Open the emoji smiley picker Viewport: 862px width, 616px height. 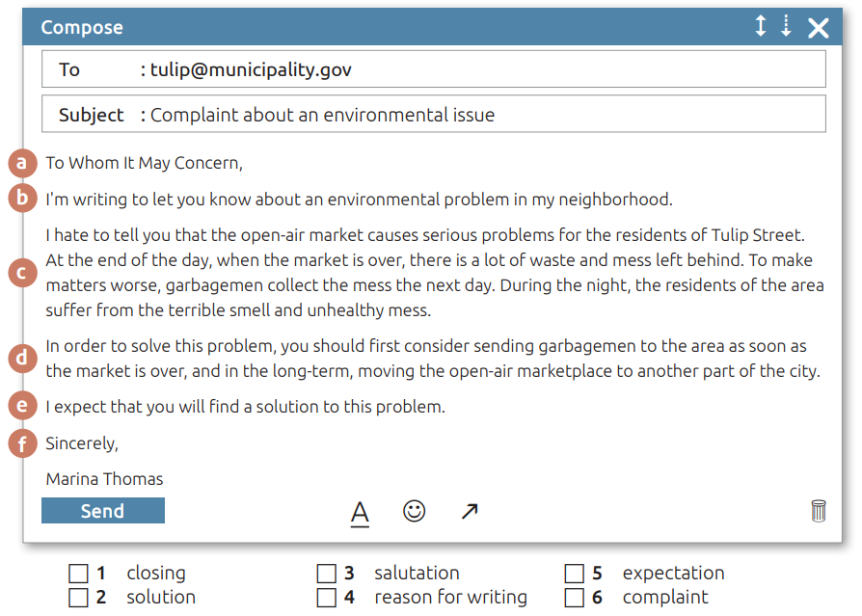coord(414,511)
